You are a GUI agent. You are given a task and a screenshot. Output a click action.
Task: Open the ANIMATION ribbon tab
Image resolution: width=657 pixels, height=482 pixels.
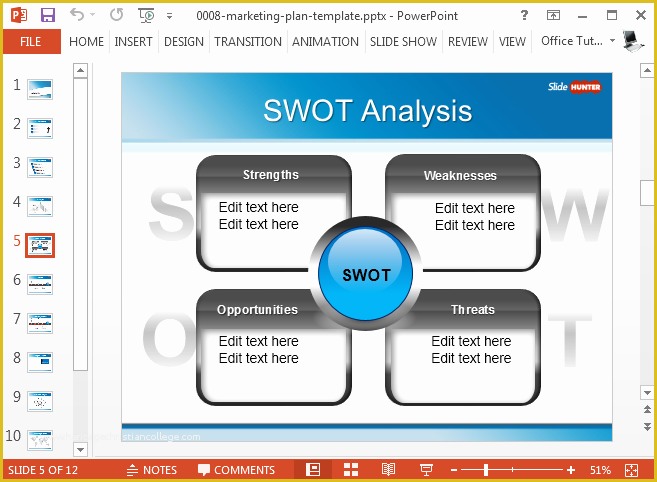pos(325,41)
